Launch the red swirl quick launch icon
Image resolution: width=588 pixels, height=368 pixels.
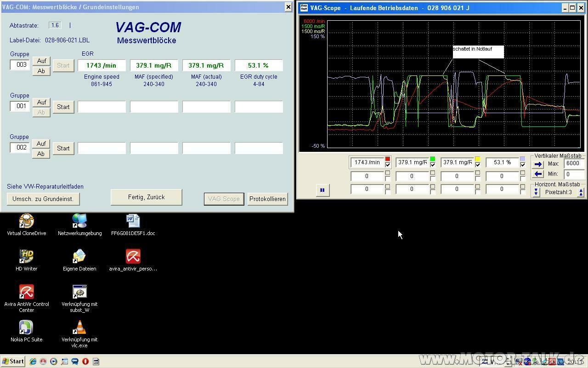[x=43, y=362]
